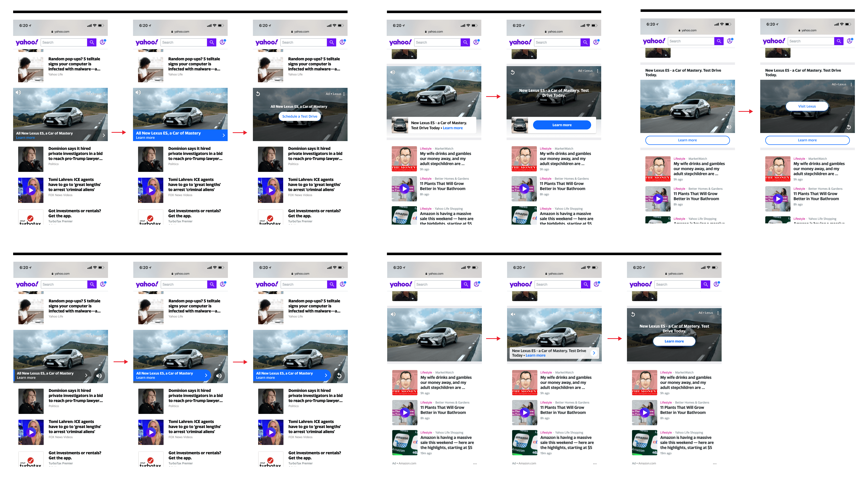The image size is (868, 477).
Task: Click the solid blue 'Learn more' button
Action: pyautogui.click(x=562, y=125)
